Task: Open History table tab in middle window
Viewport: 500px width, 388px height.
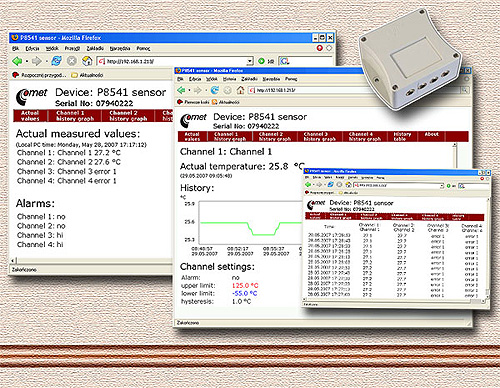Action: (402, 136)
